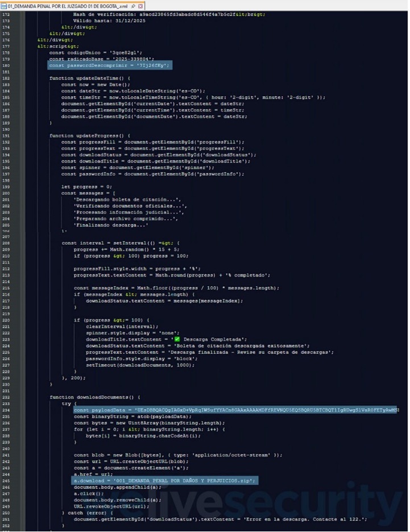This screenshot has width=410, height=532.
Task: Click the 'const dateStr' assignment line
Action: [x=133, y=91]
